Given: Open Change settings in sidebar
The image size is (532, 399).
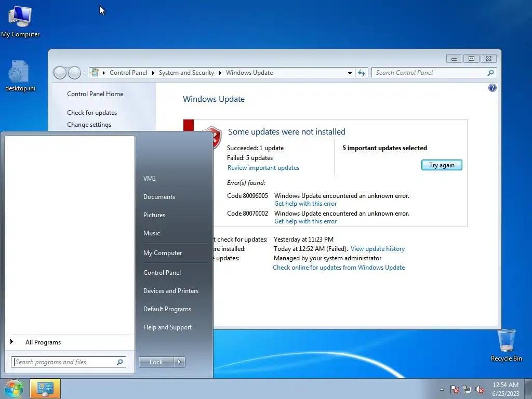Looking at the screenshot, I should pos(89,125).
